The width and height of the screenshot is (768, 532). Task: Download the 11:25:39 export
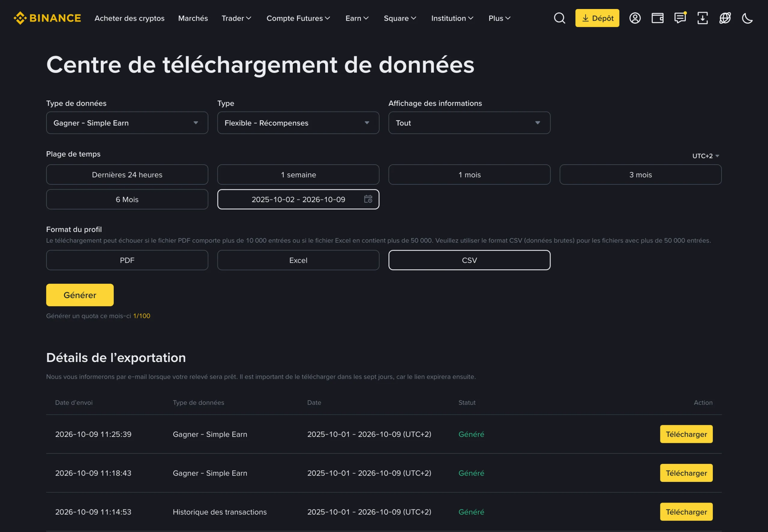tap(686, 434)
